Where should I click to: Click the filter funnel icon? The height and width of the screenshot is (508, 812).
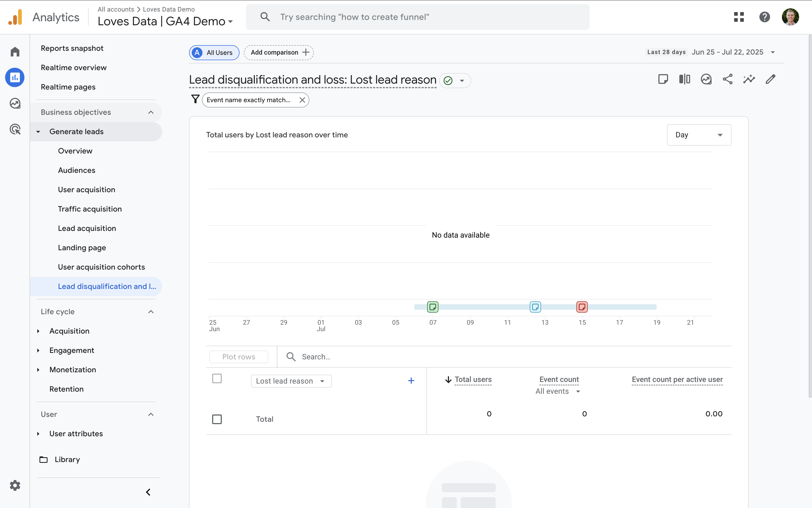(x=195, y=99)
